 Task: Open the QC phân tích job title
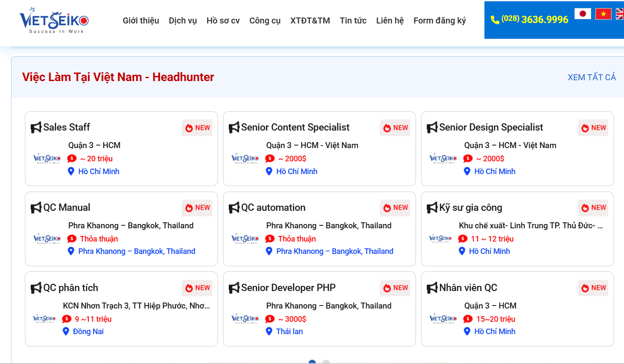(x=70, y=288)
